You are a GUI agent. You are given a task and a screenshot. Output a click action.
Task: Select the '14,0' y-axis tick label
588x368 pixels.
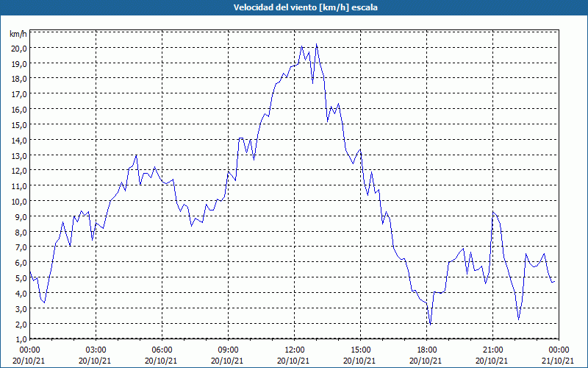click(19, 141)
